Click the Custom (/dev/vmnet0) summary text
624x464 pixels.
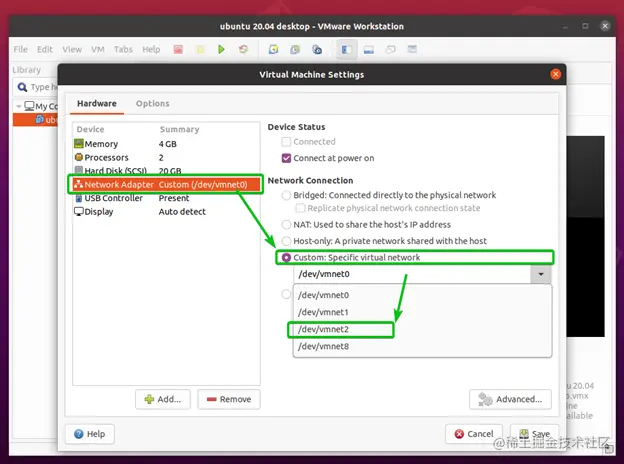(x=203, y=184)
